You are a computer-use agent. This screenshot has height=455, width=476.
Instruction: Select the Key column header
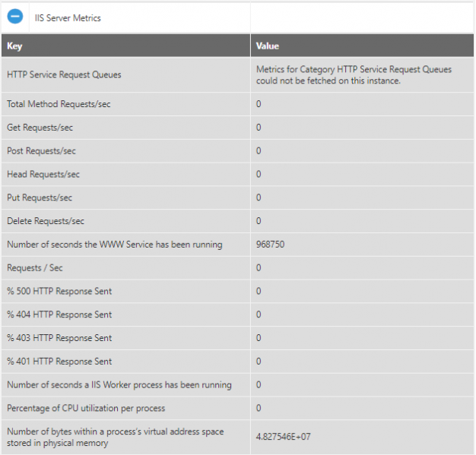pyautogui.click(x=14, y=46)
